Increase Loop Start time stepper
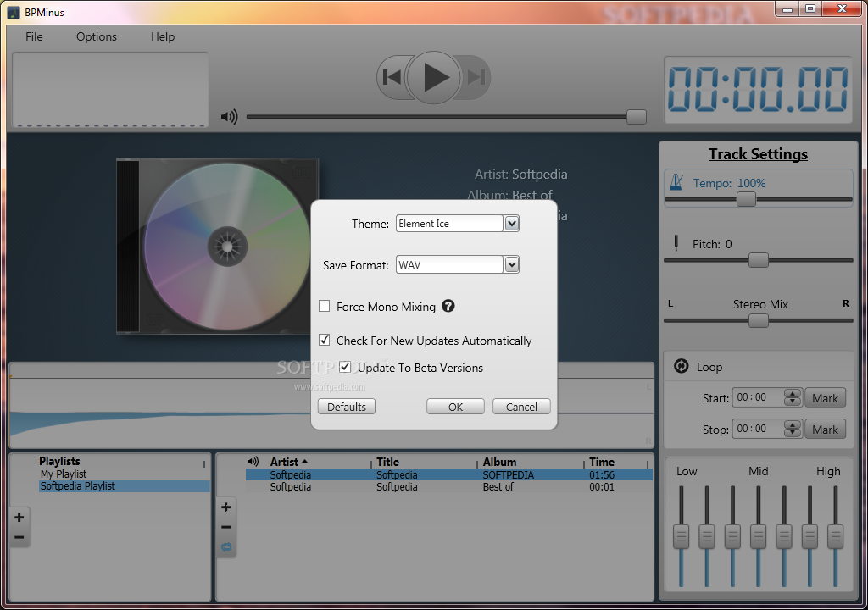The height and width of the screenshot is (610, 868). point(793,394)
